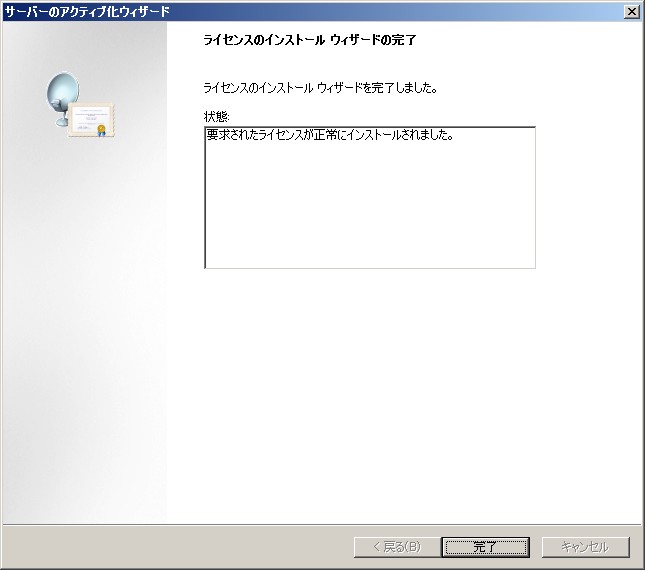Click the 要求されたライセンス text at status start
Screen dimensions: 645x570
point(246,135)
